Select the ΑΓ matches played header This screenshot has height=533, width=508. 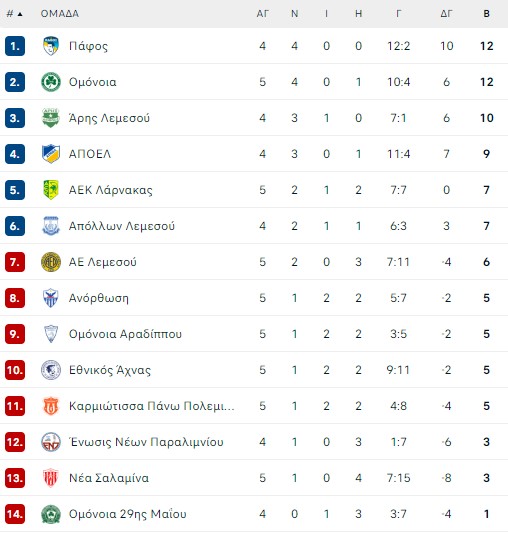pos(263,14)
